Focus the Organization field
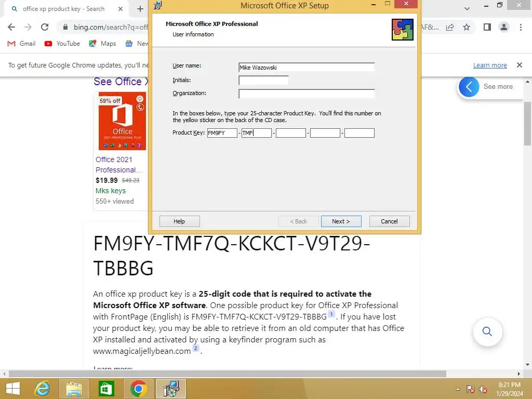Viewport: 532px width, 399px height. click(307, 94)
